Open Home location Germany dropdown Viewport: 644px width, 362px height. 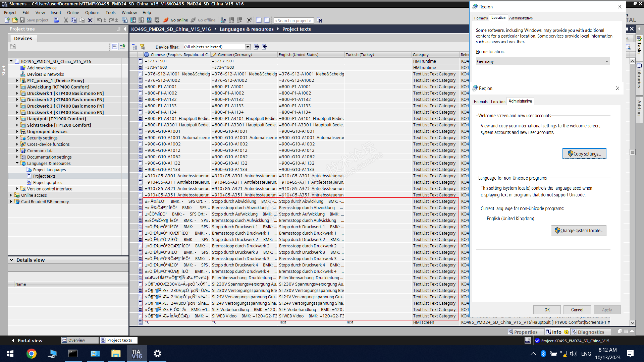point(542,61)
